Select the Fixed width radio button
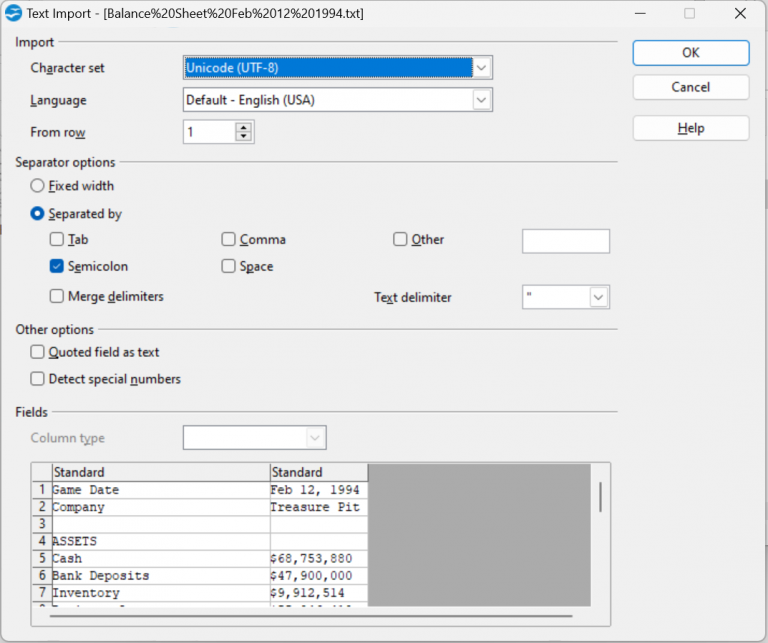 coord(38,186)
